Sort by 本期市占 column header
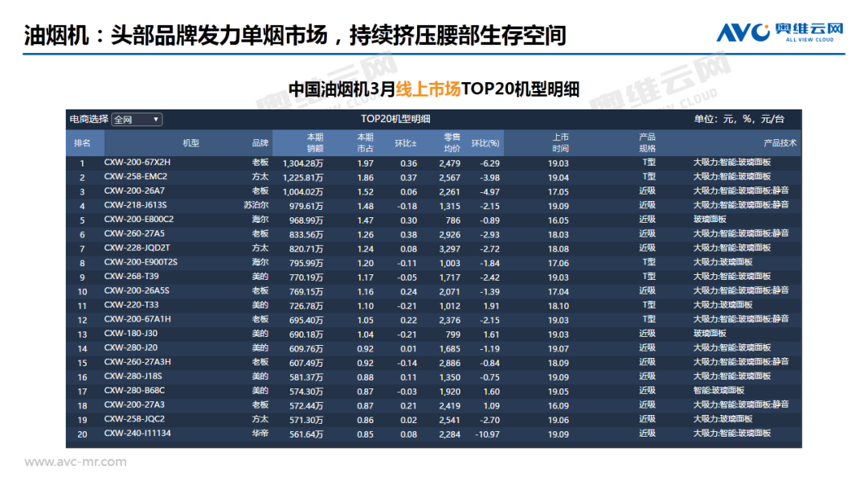 click(366, 143)
